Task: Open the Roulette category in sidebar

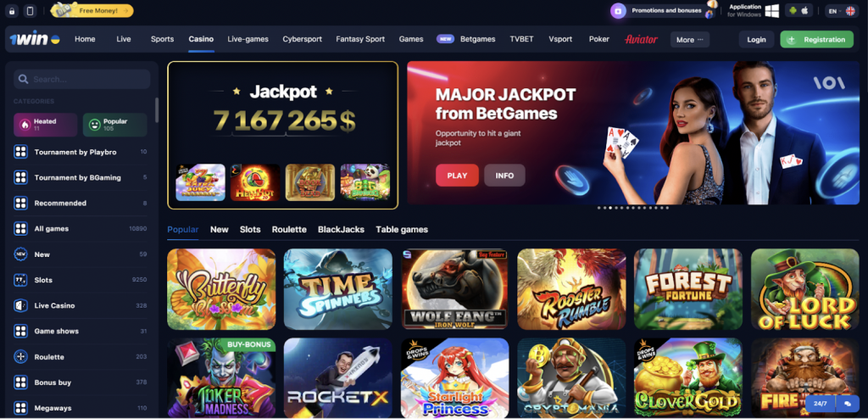Action: coord(81,357)
